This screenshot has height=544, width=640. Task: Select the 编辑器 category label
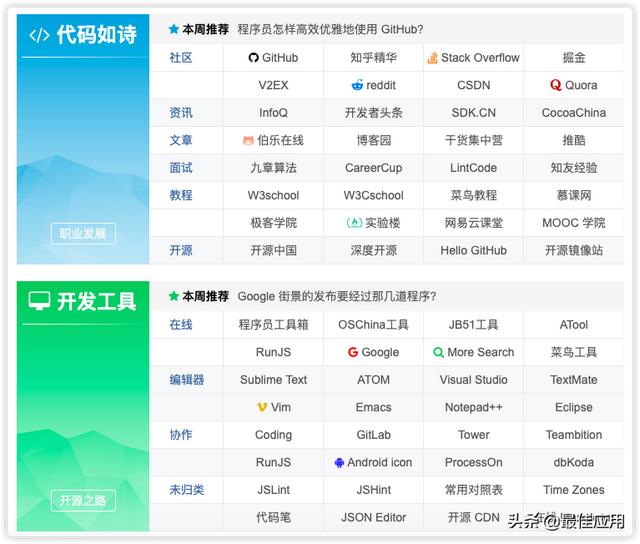coord(187,380)
